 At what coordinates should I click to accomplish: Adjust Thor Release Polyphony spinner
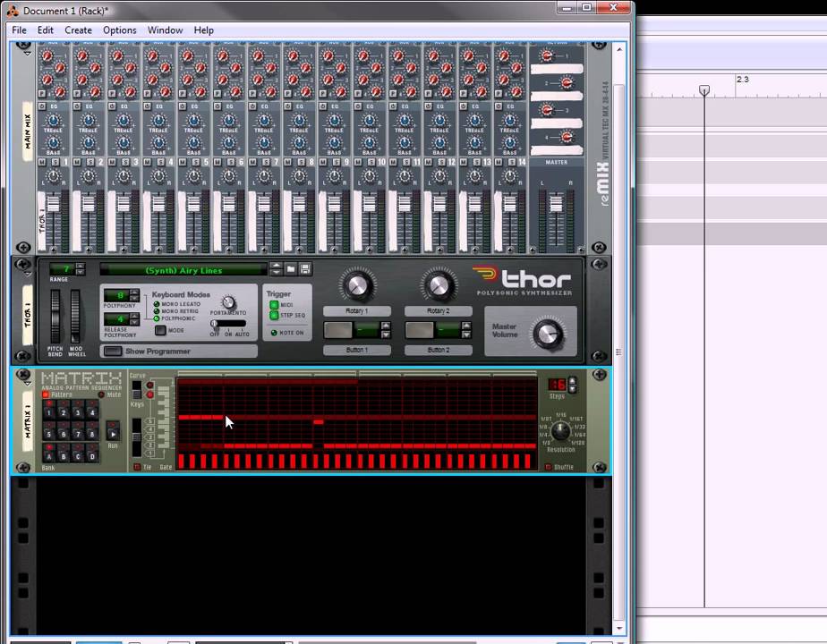[x=134, y=318]
